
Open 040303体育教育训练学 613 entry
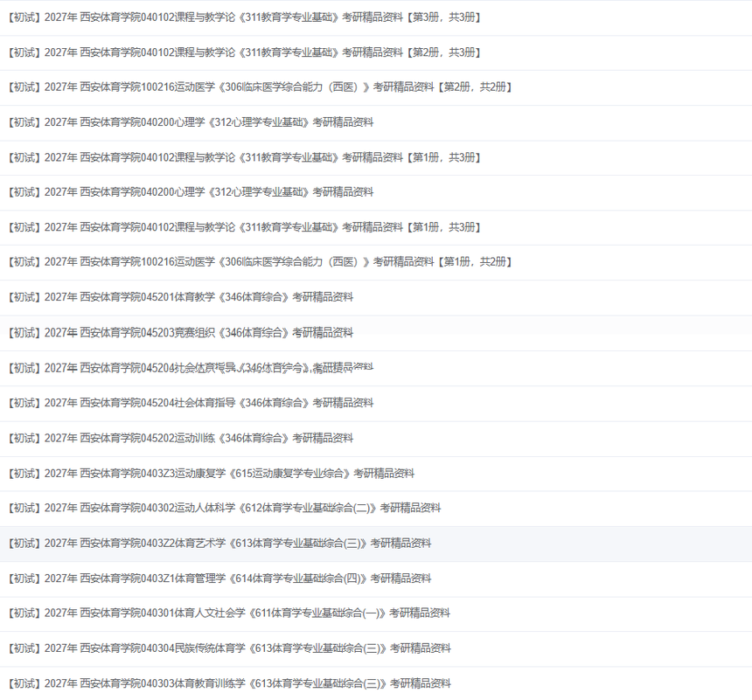click(230, 683)
